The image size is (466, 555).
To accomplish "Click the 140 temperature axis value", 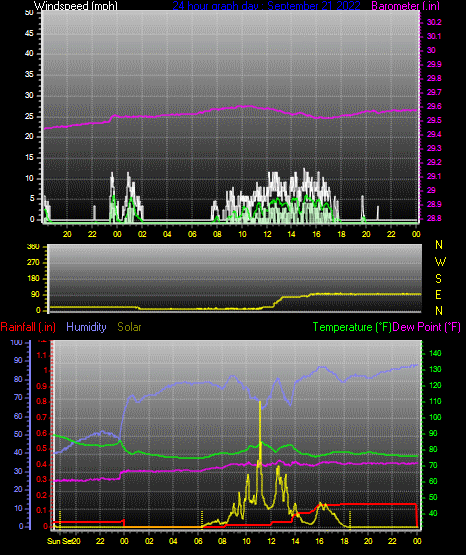I will coord(435,353).
